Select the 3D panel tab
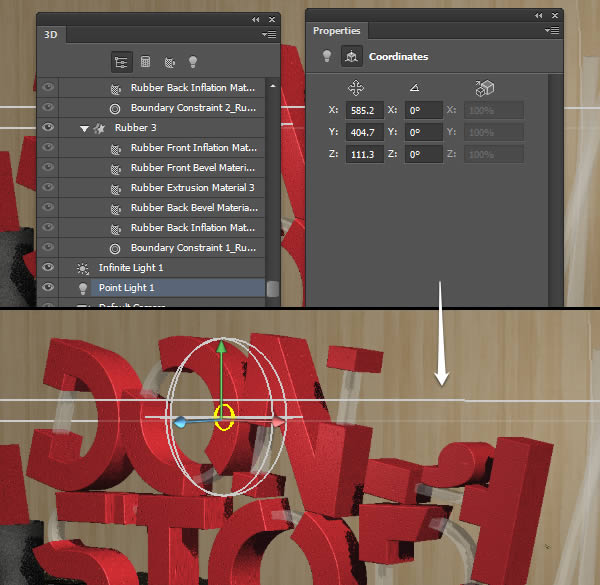The image size is (600, 585). 51,34
